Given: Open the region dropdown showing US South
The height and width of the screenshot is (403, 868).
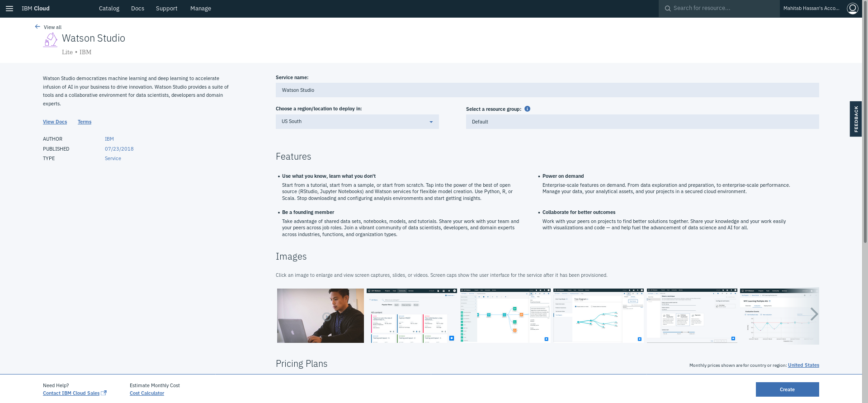Looking at the screenshot, I should point(357,122).
